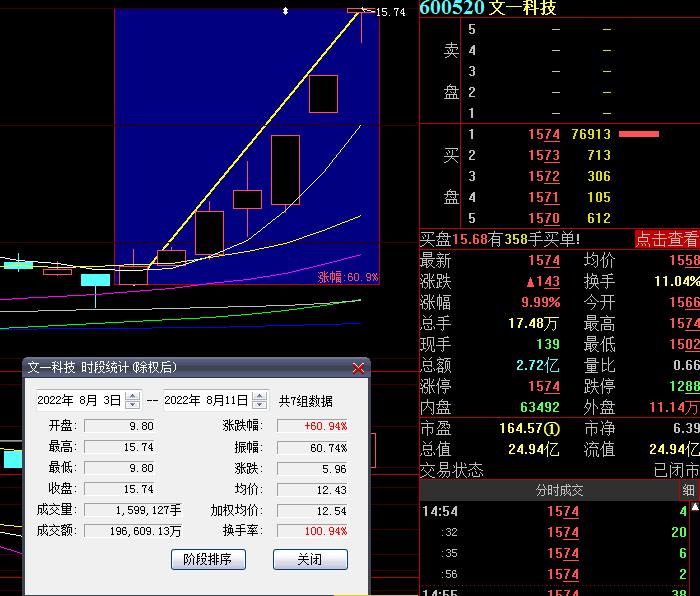Decrease the start date with the down arrow

point(133,405)
